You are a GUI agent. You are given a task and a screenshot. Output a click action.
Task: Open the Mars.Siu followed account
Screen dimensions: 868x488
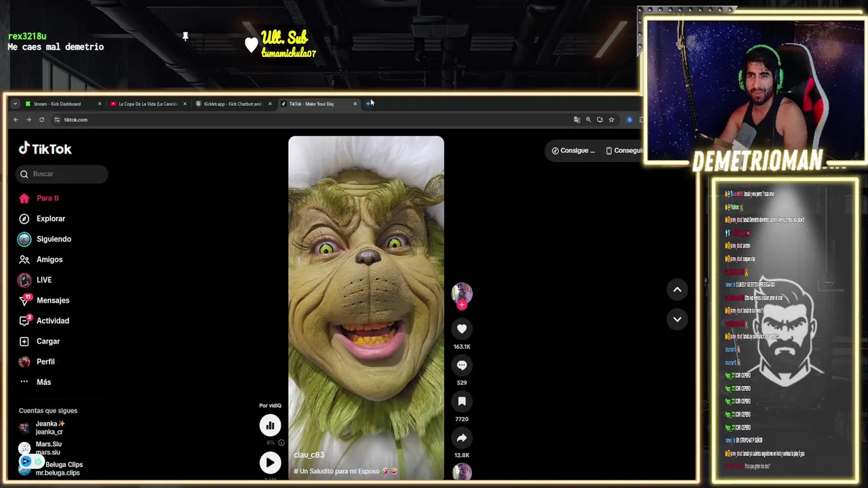[x=40, y=448]
